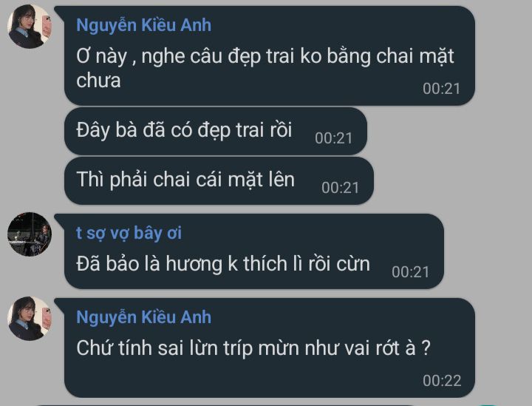
Task: Tap the word 'chưa' in the first bubble
Action: click(x=98, y=81)
